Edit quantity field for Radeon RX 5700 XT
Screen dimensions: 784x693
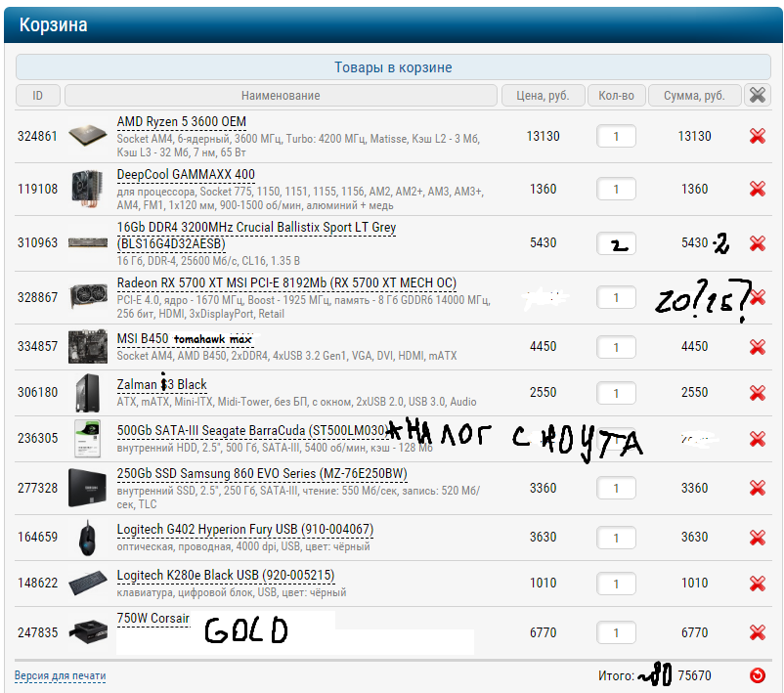click(616, 297)
